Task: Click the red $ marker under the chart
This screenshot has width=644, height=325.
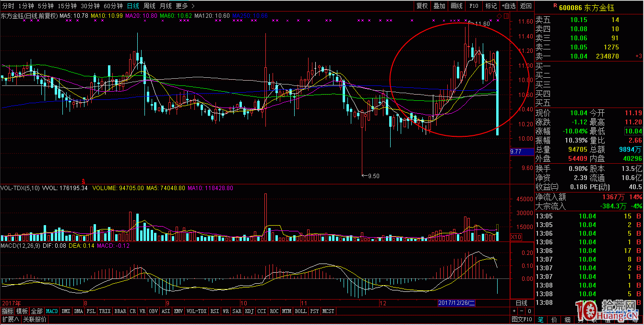Action: (x=83, y=181)
